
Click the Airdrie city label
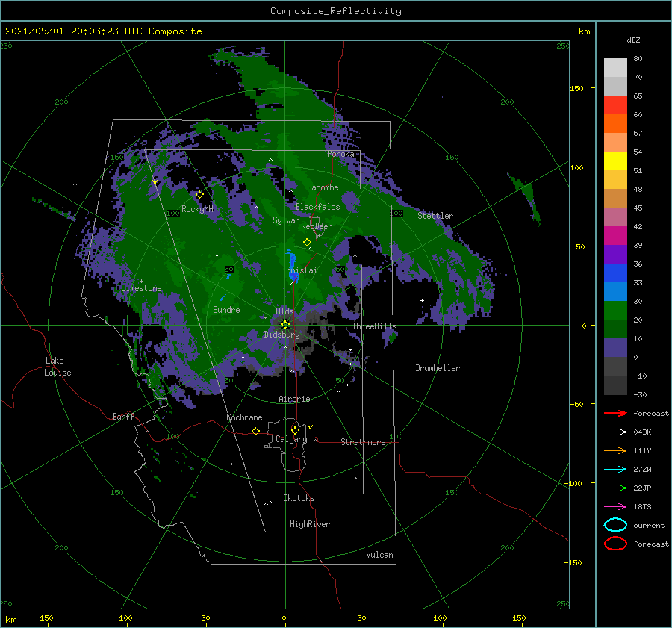click(294, 399)
